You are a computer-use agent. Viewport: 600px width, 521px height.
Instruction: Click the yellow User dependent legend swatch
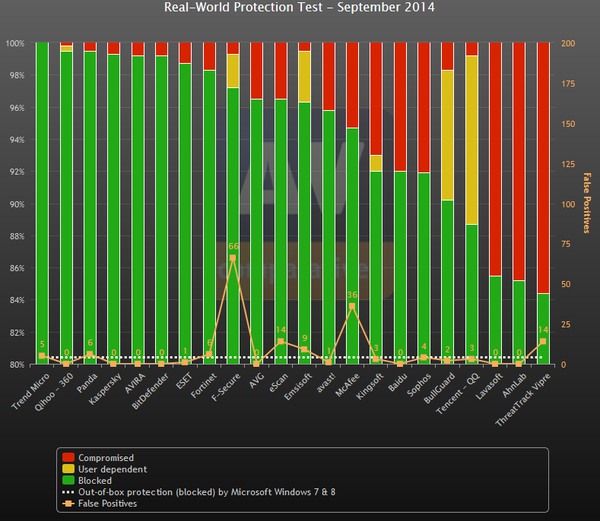[68, 469]
